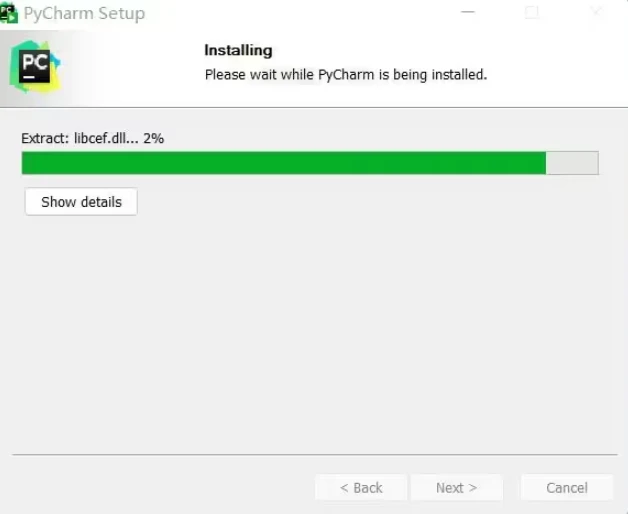Cancel the PyCharm installation

[567, 488]
